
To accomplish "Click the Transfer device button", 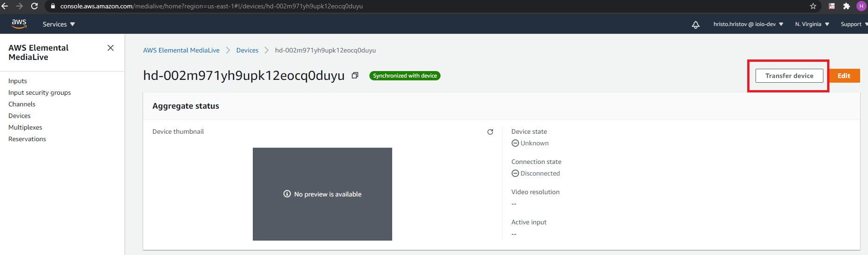I will point(789,76).
